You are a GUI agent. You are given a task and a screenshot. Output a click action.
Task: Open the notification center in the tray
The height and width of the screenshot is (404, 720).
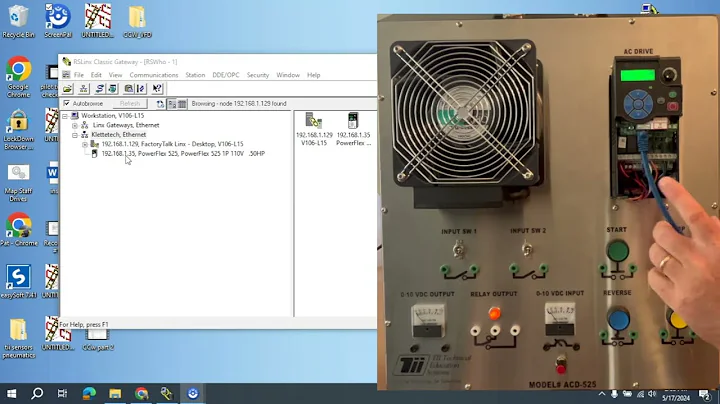click(704, 394)
